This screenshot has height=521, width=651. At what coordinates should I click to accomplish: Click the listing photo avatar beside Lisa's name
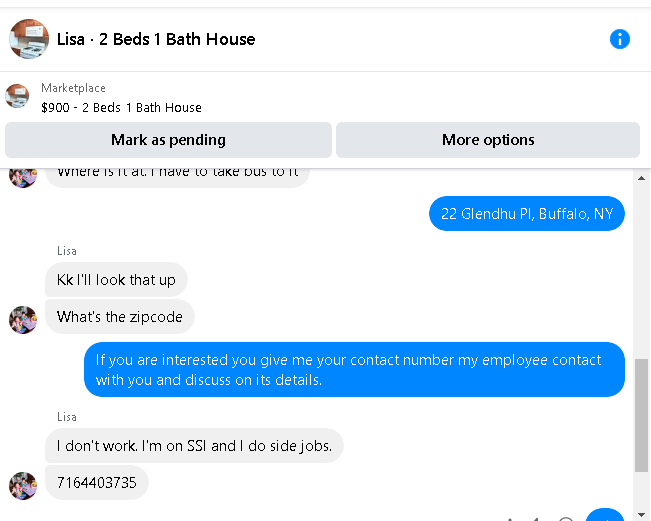[29, 39]
